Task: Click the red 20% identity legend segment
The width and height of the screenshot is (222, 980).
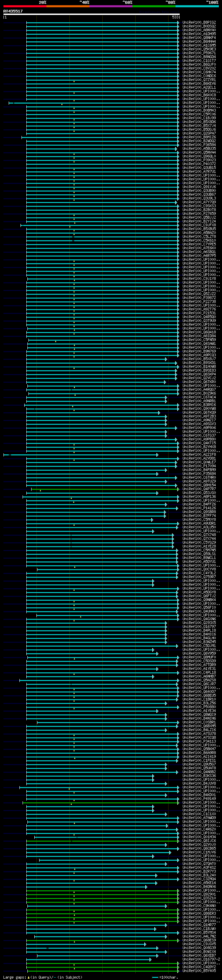Action: [25, 7]
